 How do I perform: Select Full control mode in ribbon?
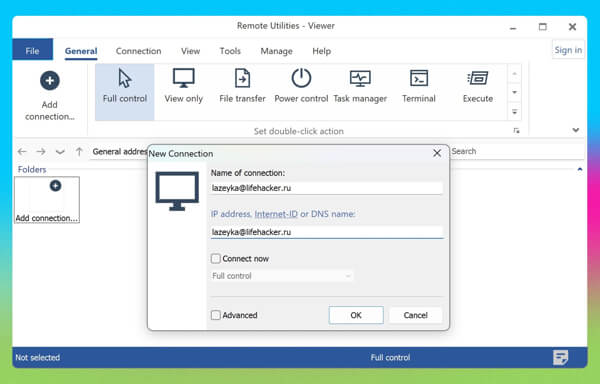click(x=125, y=92)
